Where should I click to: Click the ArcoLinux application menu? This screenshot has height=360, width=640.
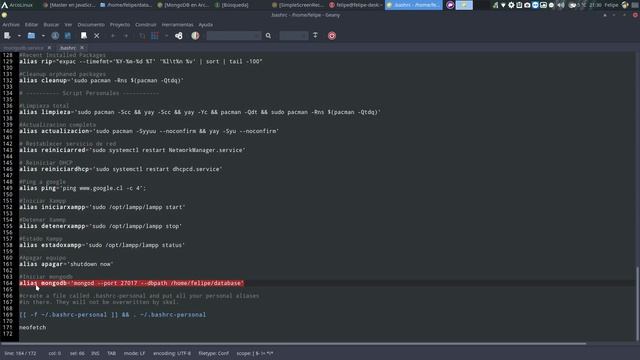[x=17, y=5]
